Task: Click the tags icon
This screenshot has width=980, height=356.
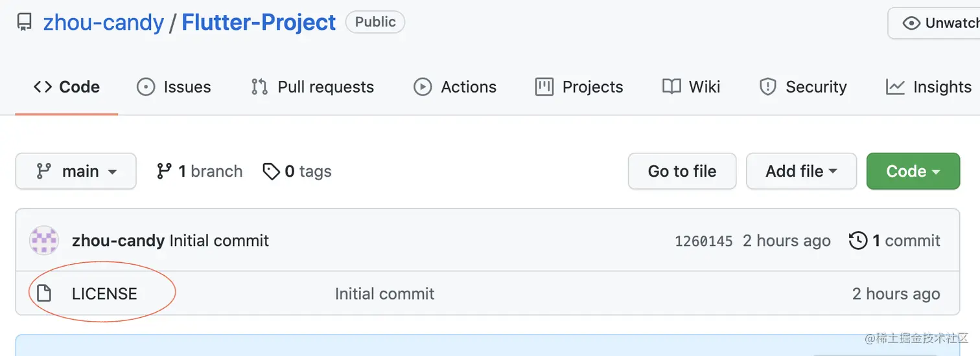Action: 270,172
